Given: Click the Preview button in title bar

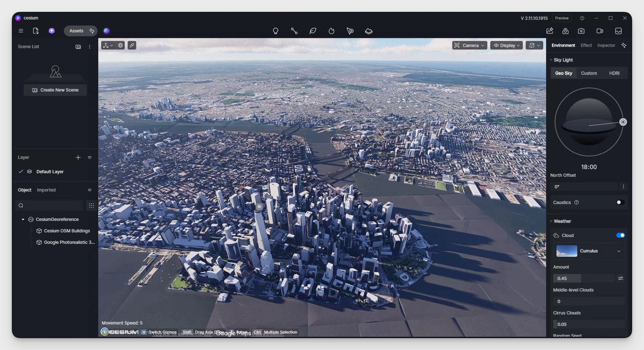Looking at the screenshot, I should pos(562,18).
